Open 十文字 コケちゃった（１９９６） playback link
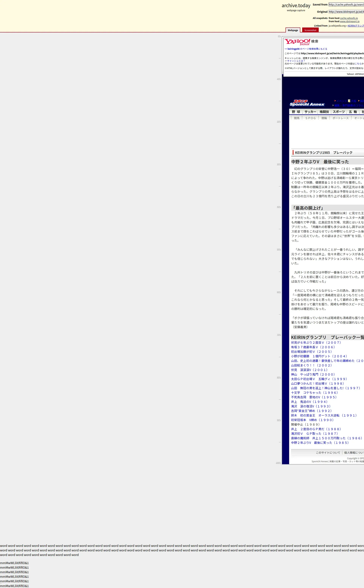This screenshot has height=588, width=364. [315, 393]
